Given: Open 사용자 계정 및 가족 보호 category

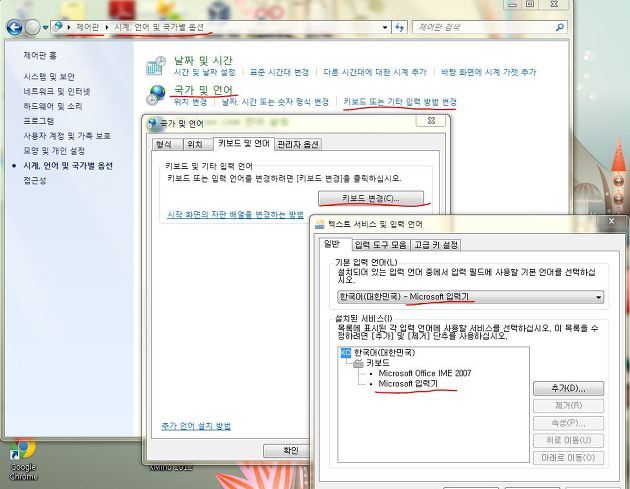Looking at the screenshot, I should (x=67, y=136).
